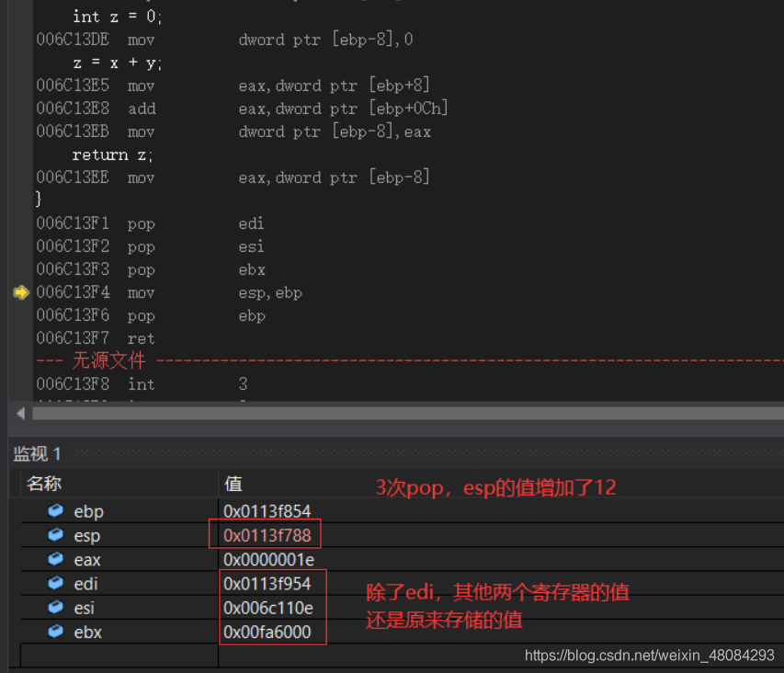The width and height of the screenshot is (784, 673).
Task: Click edi value 0x0113f954
Action: 267,584
